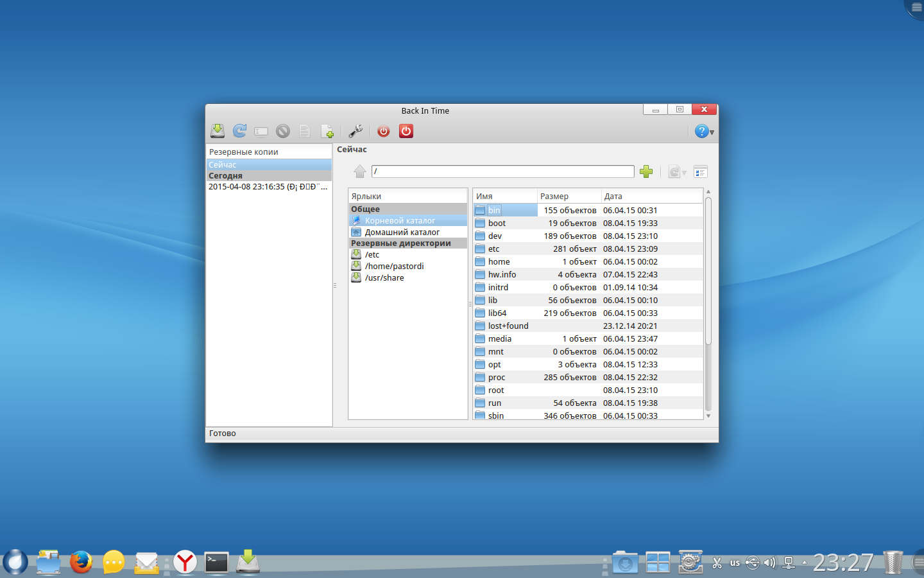Go up one directory with the arrow icon
The width and height of the screenshot is (924, 578).
coord(360,171)
